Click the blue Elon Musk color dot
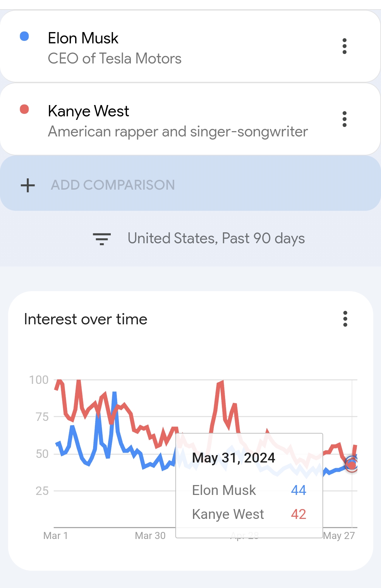The height and width of the screenshot is (588, 381). click(x=24, y=36)
